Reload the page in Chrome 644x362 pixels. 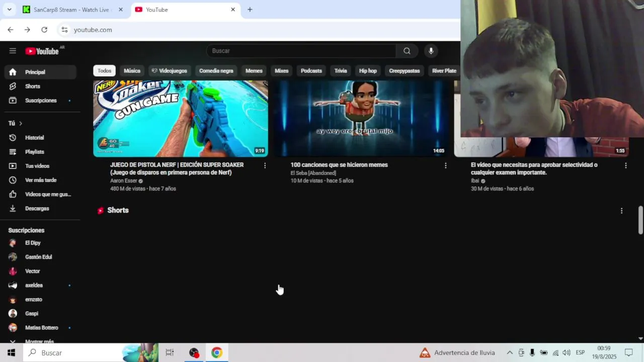click(44, 30)
